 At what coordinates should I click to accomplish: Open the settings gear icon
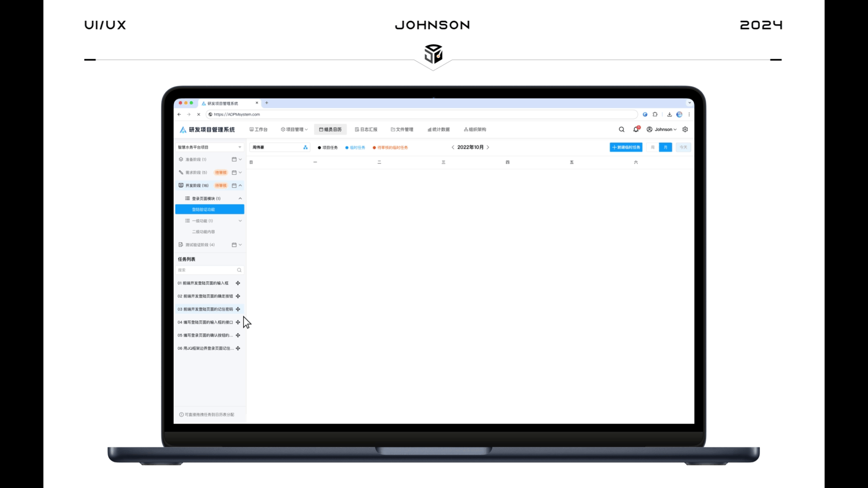point(685,129)
